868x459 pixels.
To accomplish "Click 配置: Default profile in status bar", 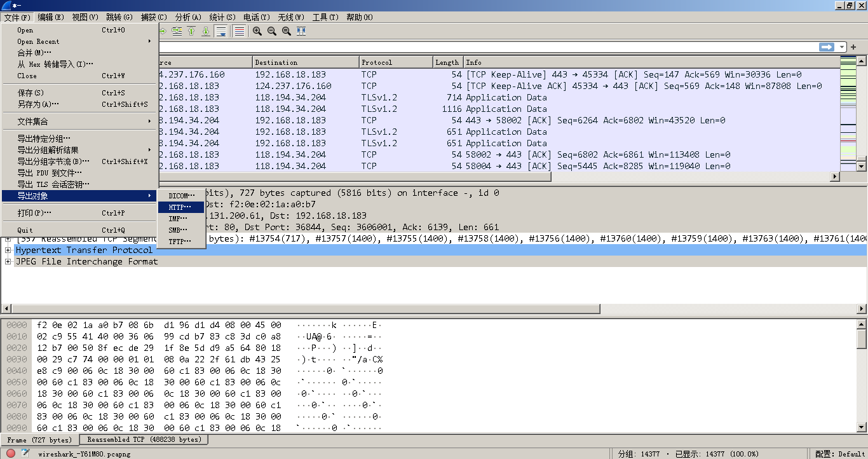I will tap(840, 454).
